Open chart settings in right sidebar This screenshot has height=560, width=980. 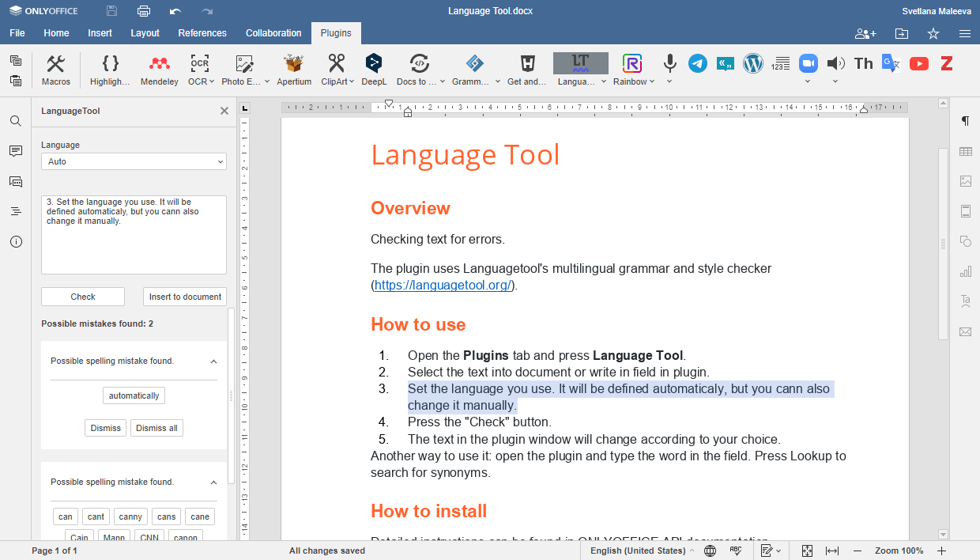965,271
